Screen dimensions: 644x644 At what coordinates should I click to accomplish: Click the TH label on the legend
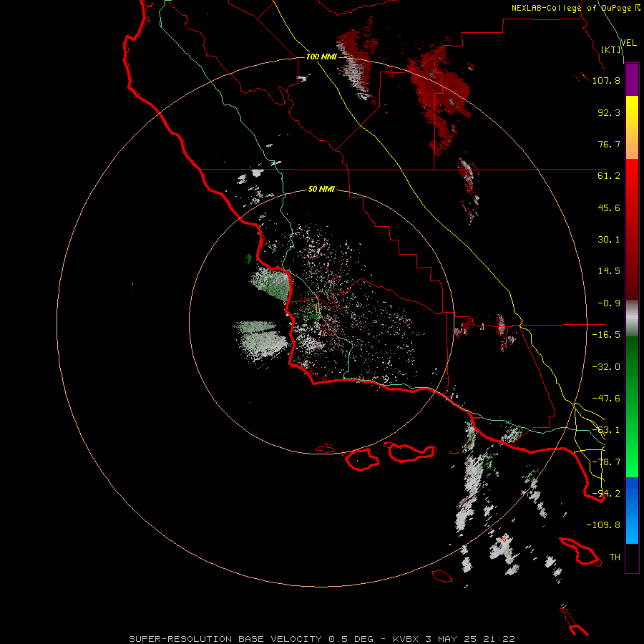point(615,557)
